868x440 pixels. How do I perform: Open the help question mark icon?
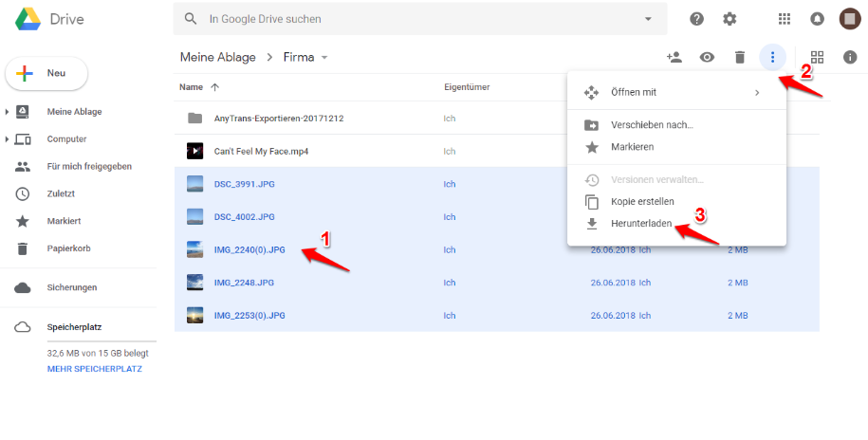point(697,19)
